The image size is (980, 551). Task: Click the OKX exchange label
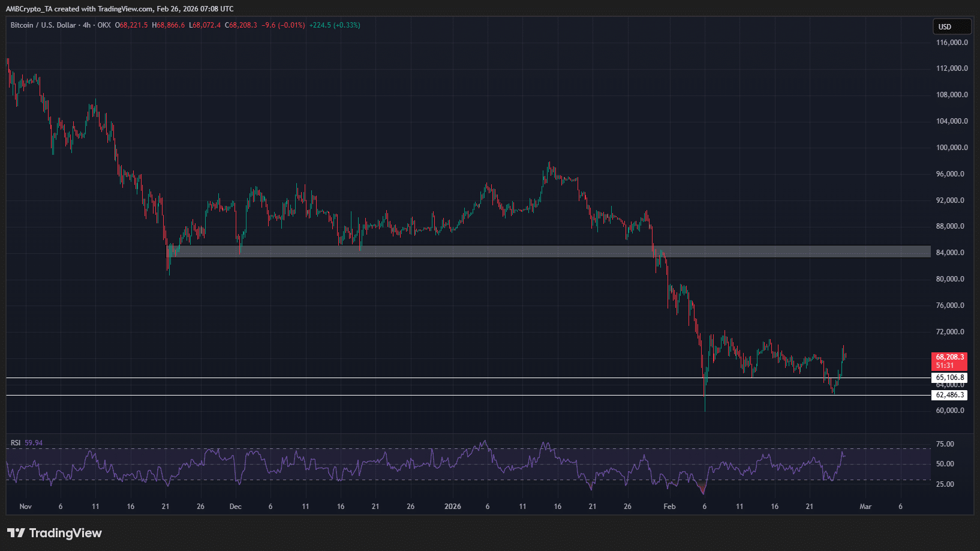[104, 25]
